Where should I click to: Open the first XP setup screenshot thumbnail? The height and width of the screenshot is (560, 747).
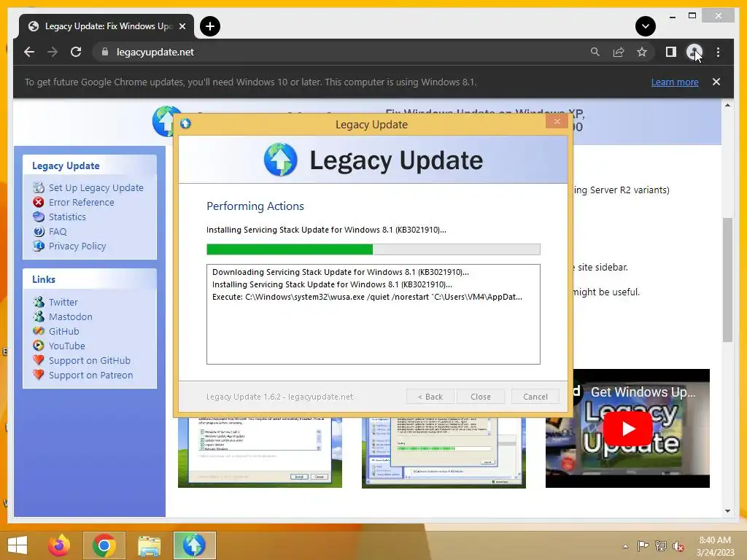coord(260,452)
